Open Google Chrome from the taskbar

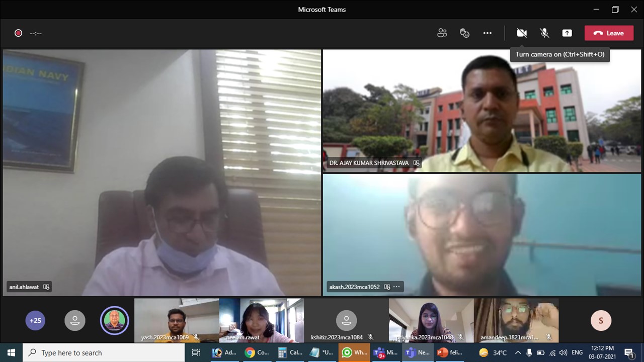tap(257, 352)
